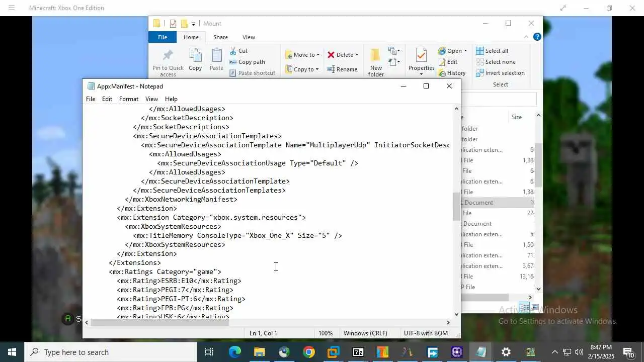
Task: Click the Minecraft icon on taskbar
Action: point(530,352)
